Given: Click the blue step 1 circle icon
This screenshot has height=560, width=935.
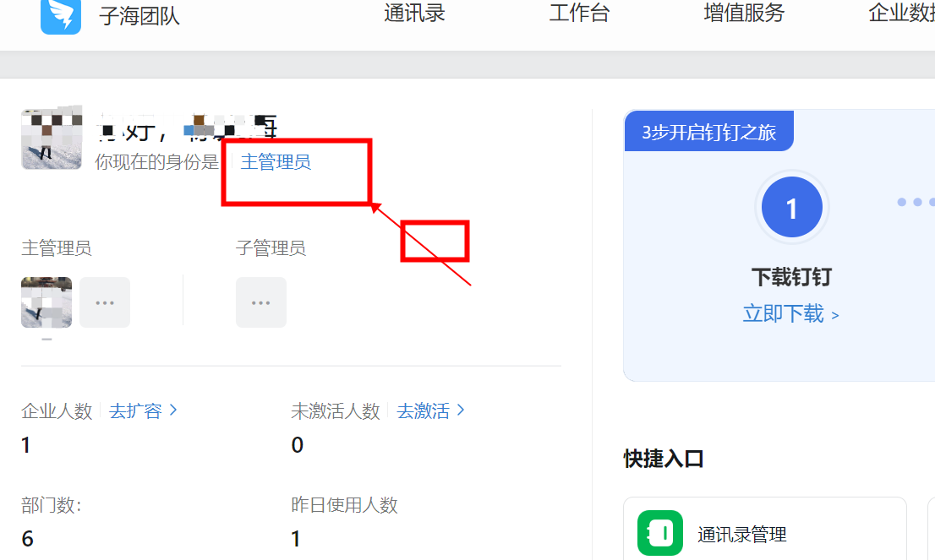Looking at the screenshot, I should point(791,208).
